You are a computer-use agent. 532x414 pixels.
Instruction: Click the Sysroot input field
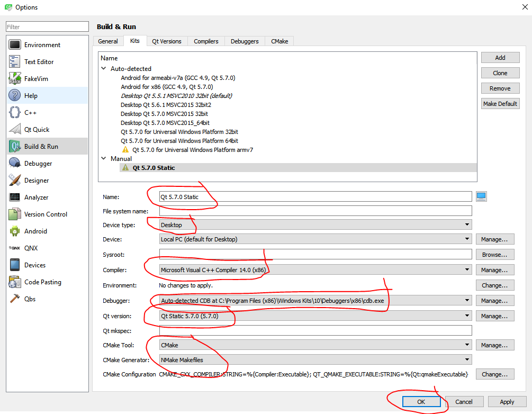coord(315,255)
